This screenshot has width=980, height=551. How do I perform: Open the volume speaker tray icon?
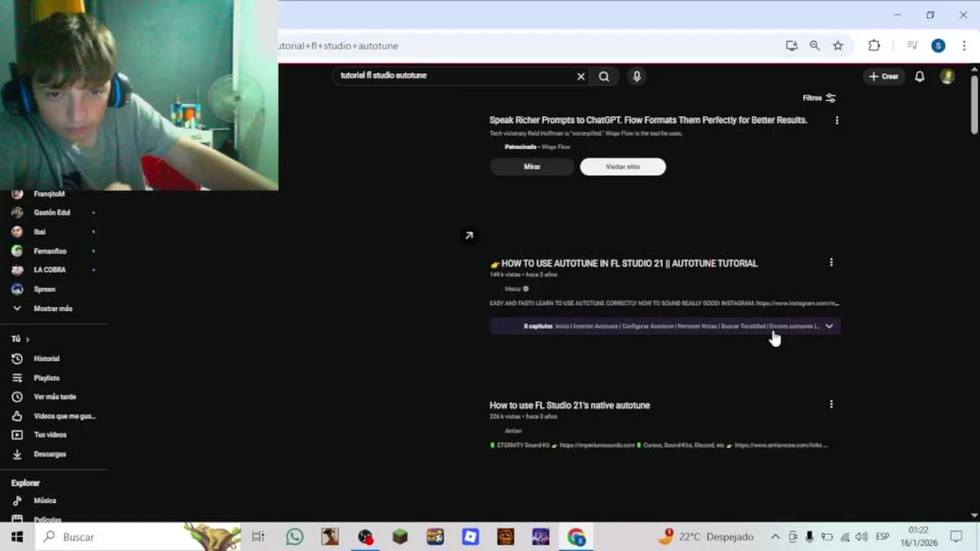861,537
